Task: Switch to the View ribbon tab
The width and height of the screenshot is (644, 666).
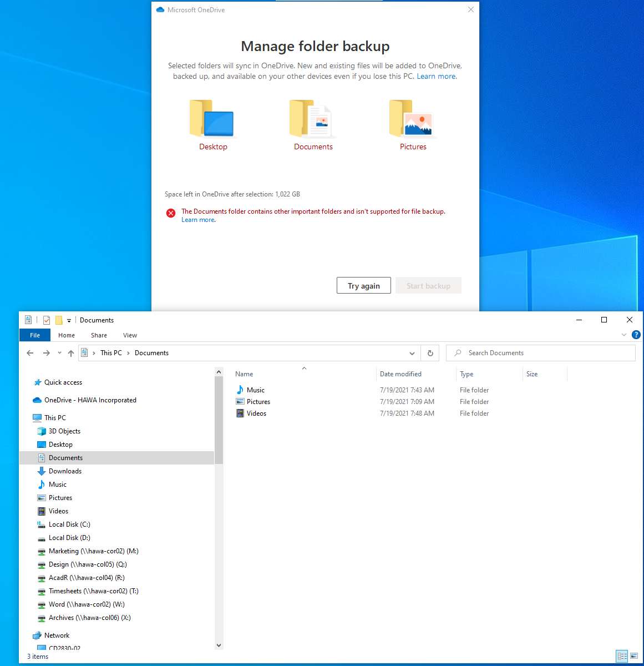Action: [130, 335]
